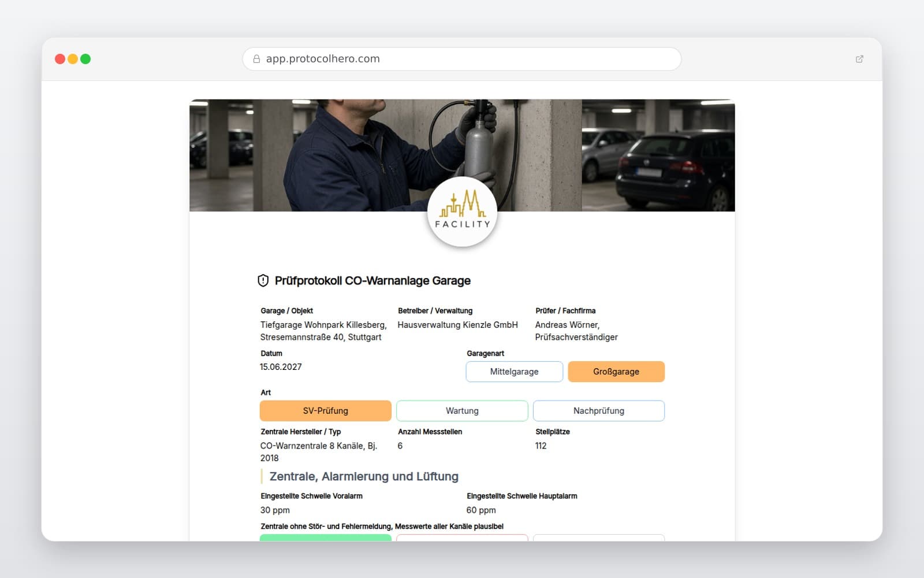Click text CO-Warnzentrale 8 Kanäle, Bj. 2018
Screen dimensions: 924x578
coord(319,452)
